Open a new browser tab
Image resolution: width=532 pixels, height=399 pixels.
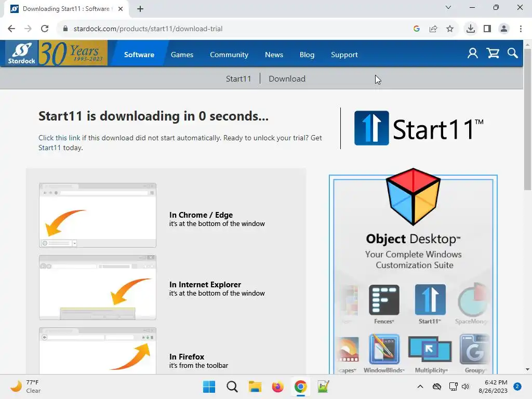tap(140, 9)
